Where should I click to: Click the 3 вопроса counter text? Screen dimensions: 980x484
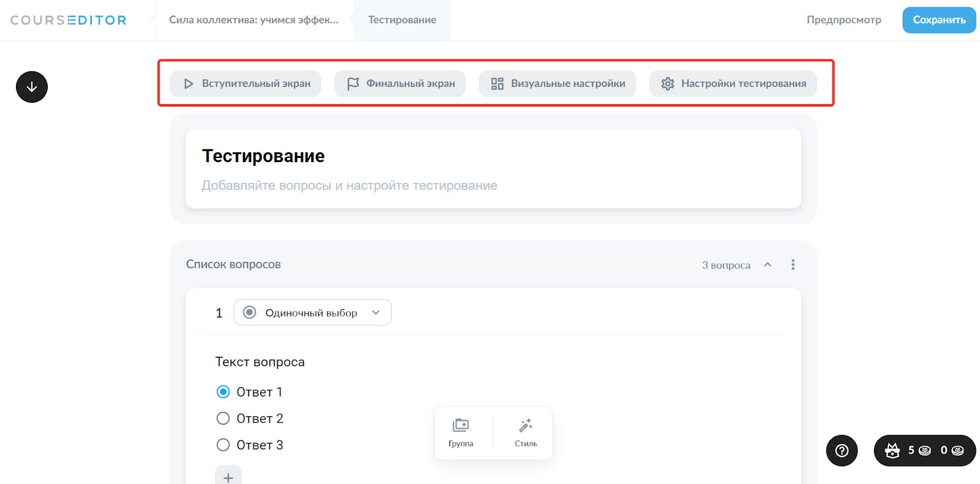point(726,265)
